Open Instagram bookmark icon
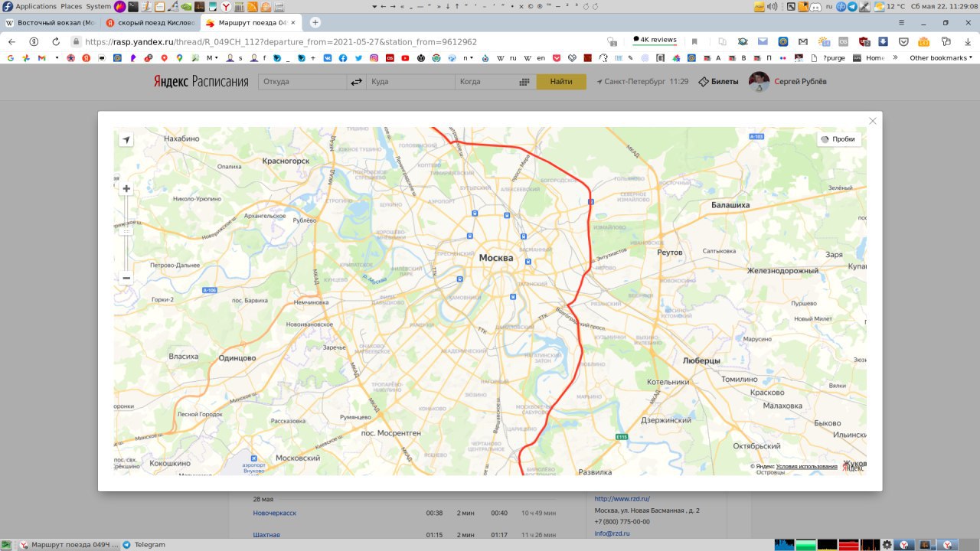Screen dimensions: 980x551 374,58
